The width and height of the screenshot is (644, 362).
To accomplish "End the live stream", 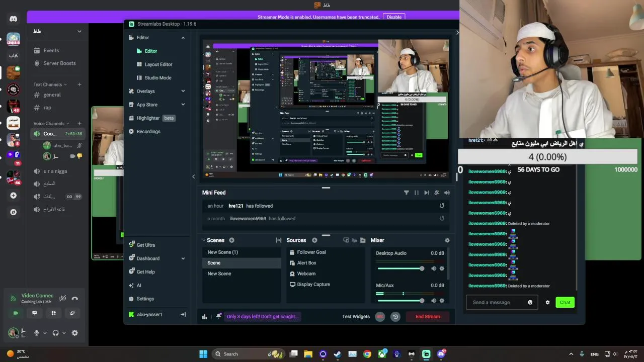I will (x=428, y=317).
